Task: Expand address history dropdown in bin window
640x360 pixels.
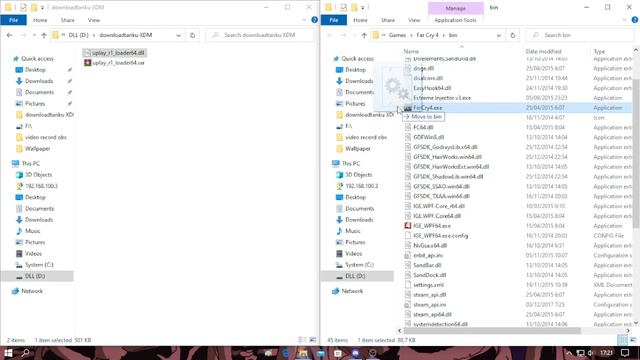Action: click(499, 36)
